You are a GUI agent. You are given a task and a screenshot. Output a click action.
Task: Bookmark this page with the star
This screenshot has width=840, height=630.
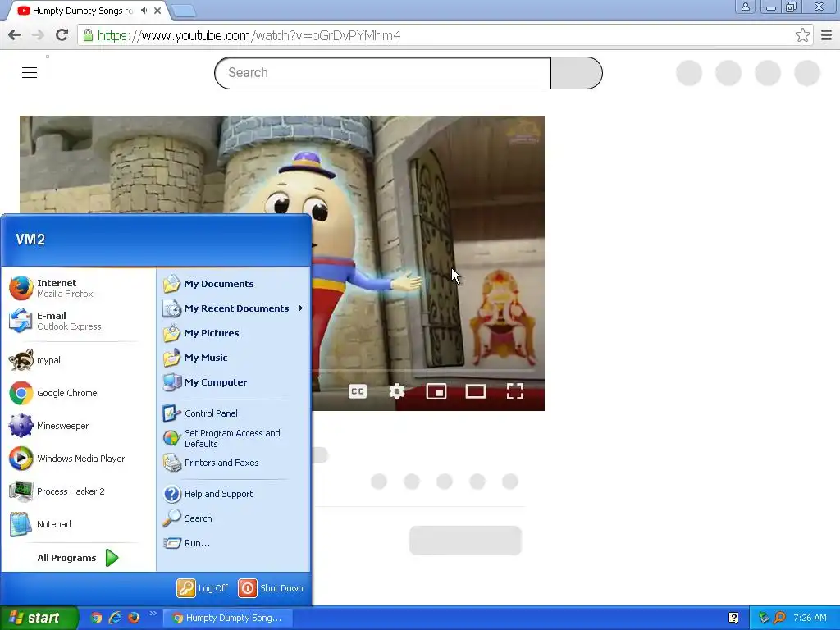pos(802,35)
